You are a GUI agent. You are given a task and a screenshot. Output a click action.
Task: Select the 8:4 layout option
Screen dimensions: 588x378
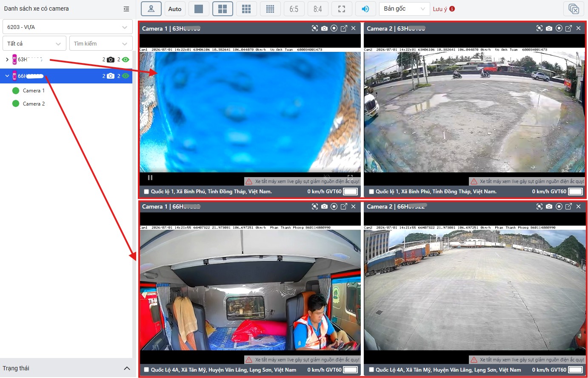click(x=318, y=9)
